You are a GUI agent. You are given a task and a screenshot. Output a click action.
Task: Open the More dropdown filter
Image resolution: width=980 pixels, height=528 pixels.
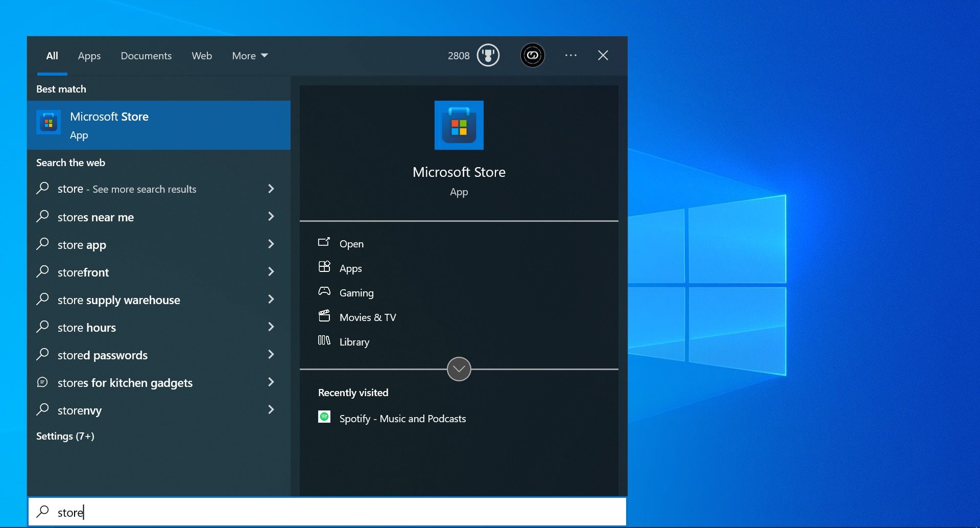(x=250, y=56)
